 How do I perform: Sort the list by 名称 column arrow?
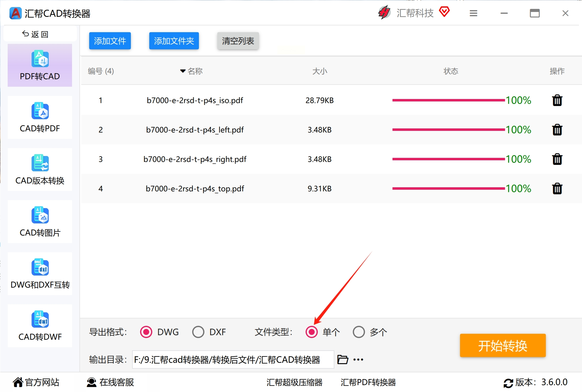(x=183, y=71)
